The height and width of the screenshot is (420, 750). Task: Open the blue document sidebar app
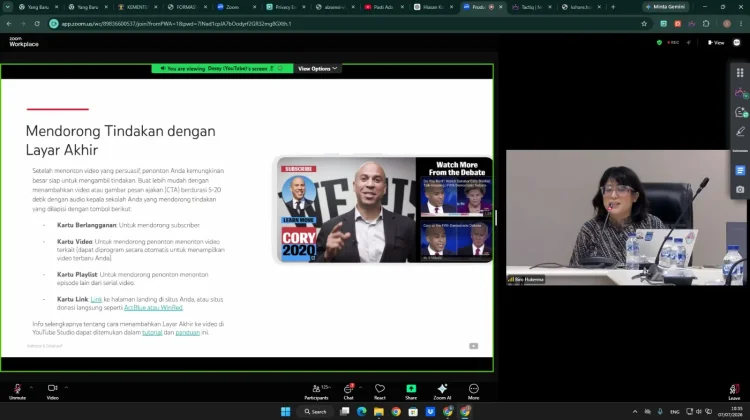click(x=740, y=170)
